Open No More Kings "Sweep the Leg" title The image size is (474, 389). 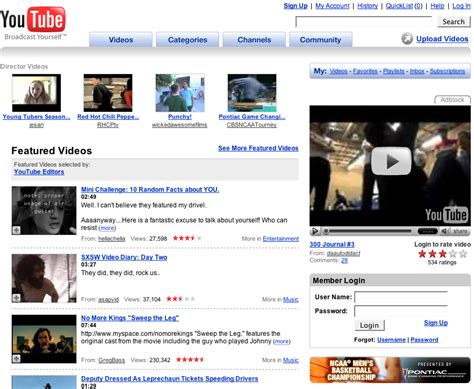click(130, 318)
